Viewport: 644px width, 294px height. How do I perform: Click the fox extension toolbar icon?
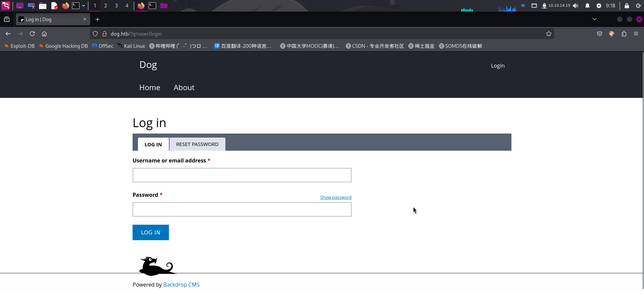[612, 34]
